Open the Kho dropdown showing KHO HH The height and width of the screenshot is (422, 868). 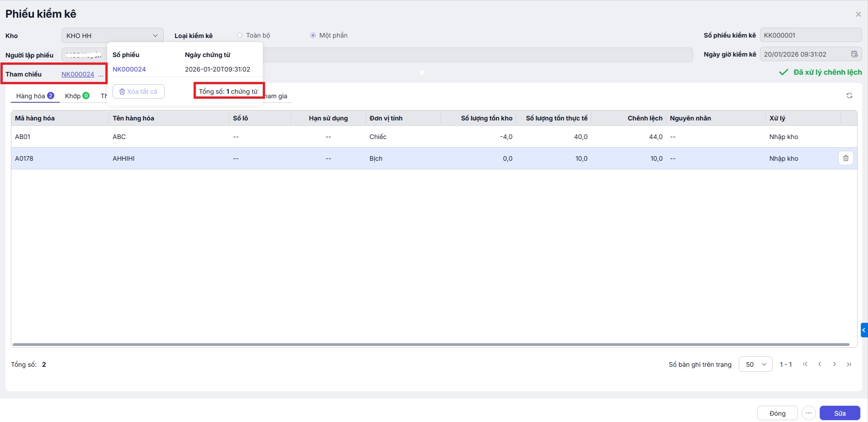(112, 35)
